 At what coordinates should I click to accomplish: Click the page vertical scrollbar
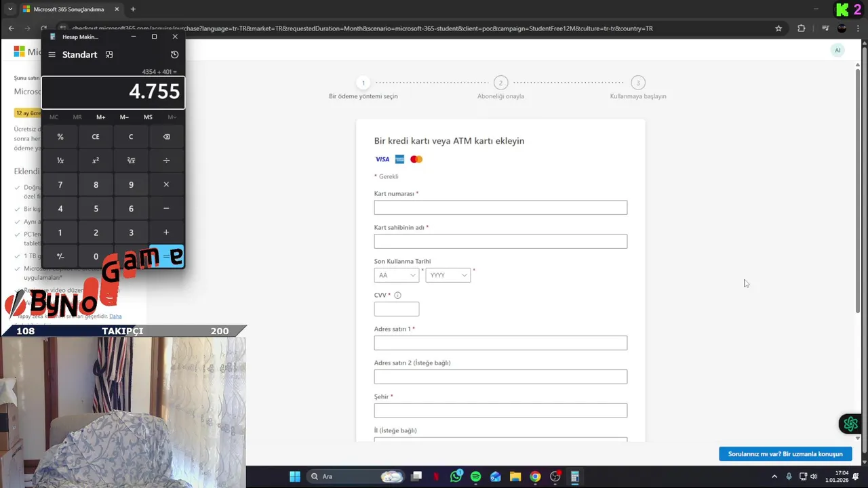[858, 190]
